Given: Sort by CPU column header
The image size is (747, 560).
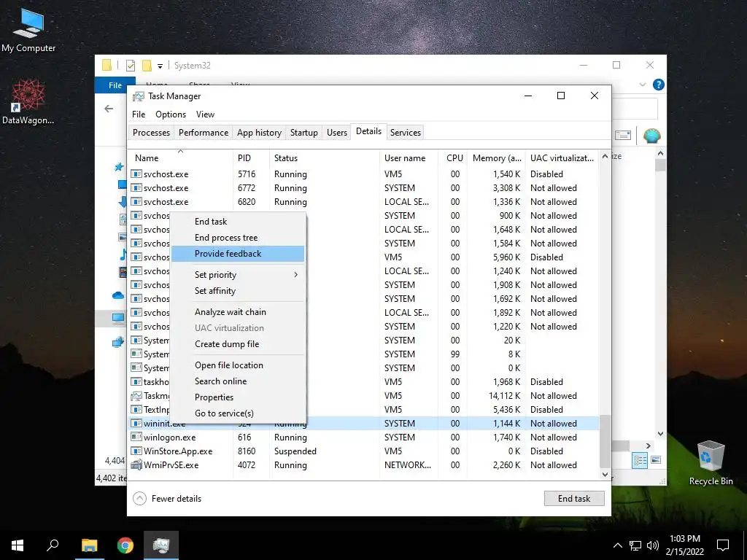Looking at the screenshot, I should (x=454, y=157).
